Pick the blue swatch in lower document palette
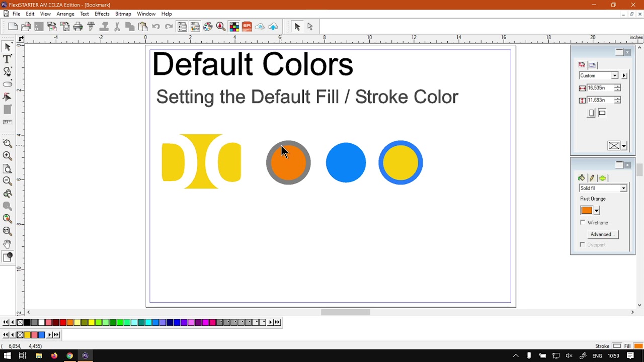The width and height of the screenshot is (644, 362). (x=41, y=335)
